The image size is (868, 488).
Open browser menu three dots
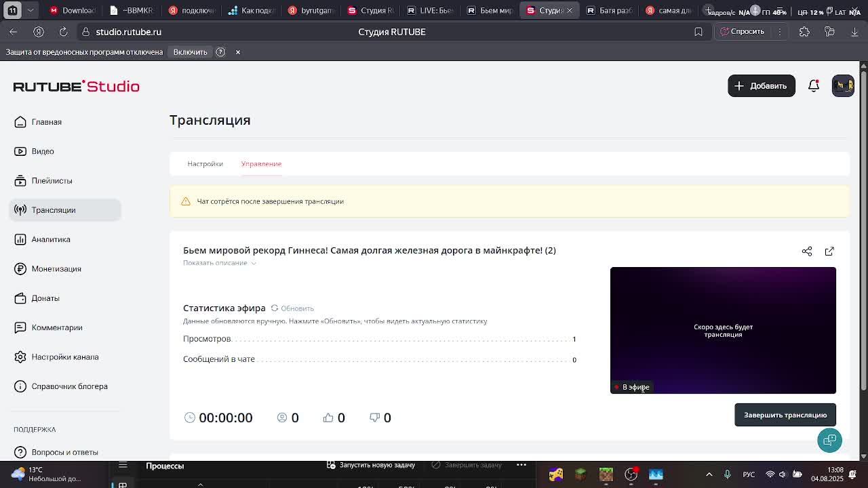(x=780, y=32)
